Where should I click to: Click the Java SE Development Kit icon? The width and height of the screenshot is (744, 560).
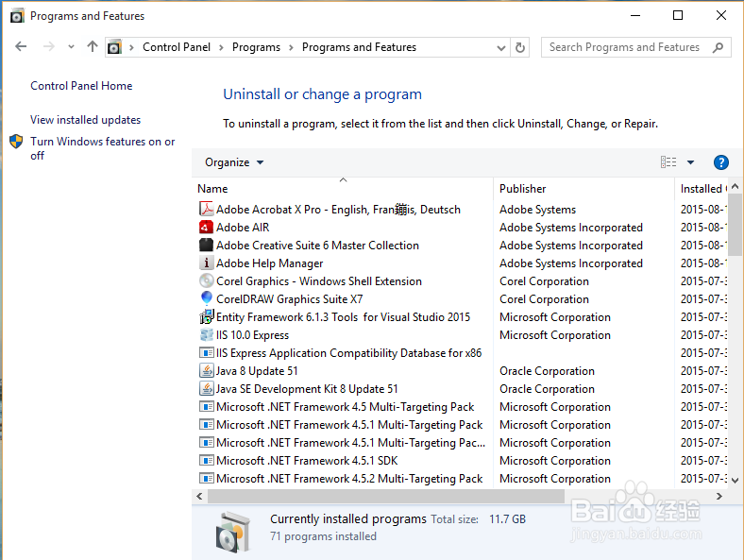206,389
